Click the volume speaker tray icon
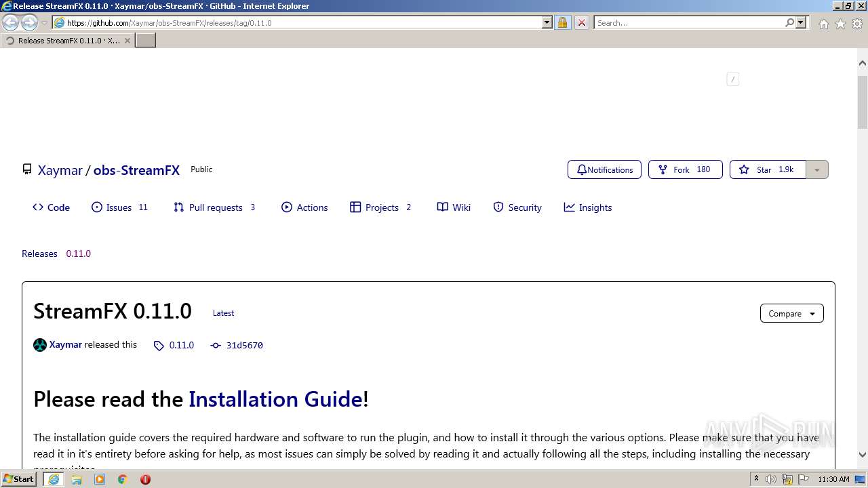Screen dimensions: 868x488 coord(771,479)
